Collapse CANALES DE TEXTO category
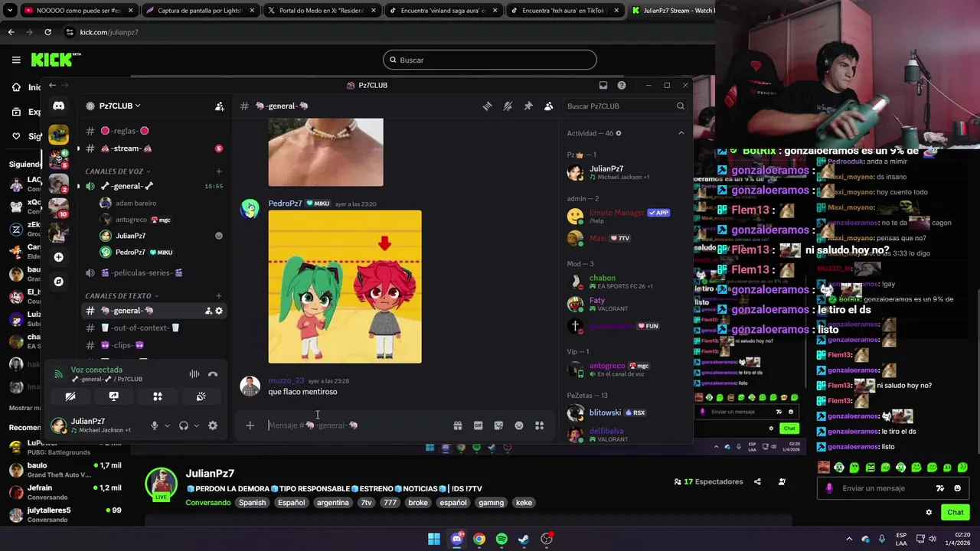The width and height of the screenshot is (980, 551). [122, 295]
